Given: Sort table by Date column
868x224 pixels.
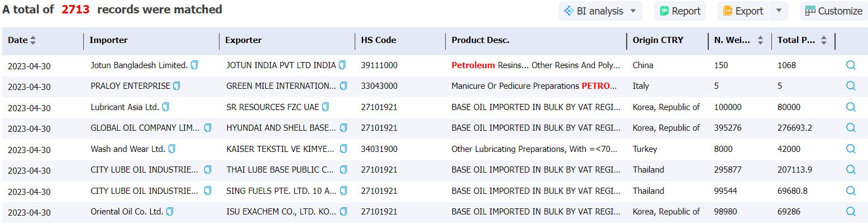Looking at the screenshot, I should [x=32, y=40].
